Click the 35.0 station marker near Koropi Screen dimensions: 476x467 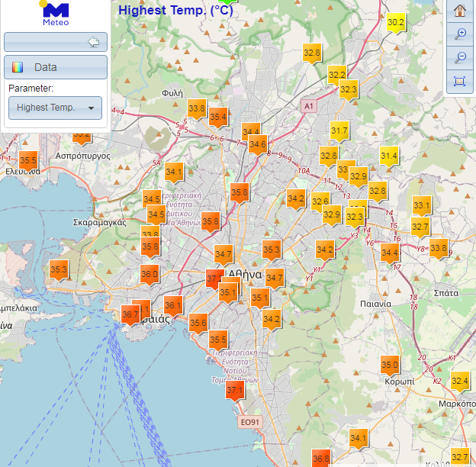(x=390, y=366)
